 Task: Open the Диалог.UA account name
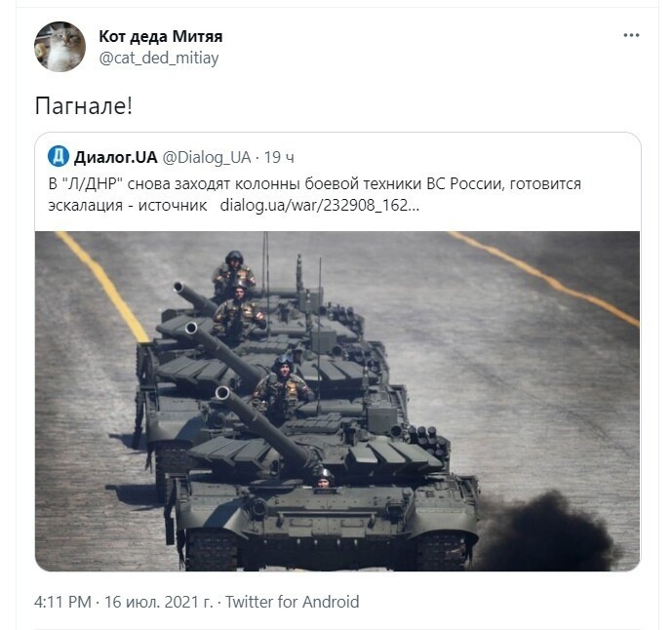[116, 157]
